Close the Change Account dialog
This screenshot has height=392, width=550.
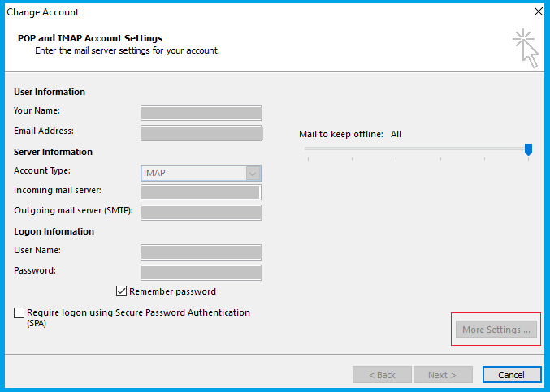pyautogui.click(x=539, y=11)
